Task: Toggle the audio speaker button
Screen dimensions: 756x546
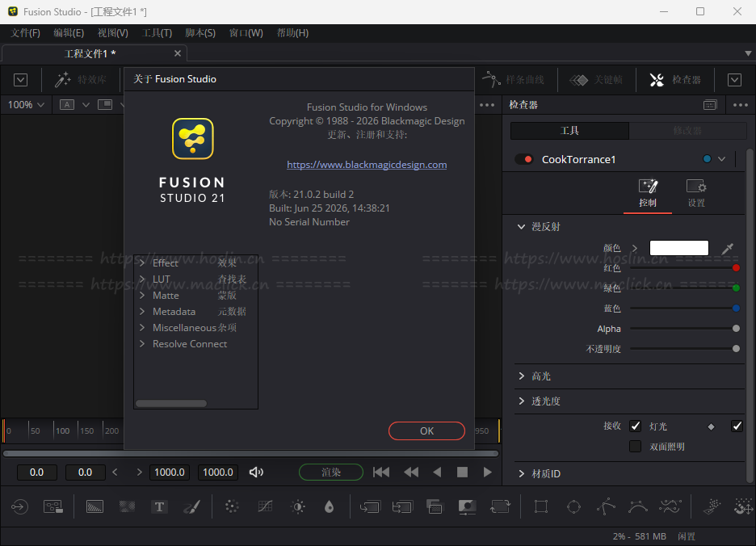Action: click(x=256, y=472)
